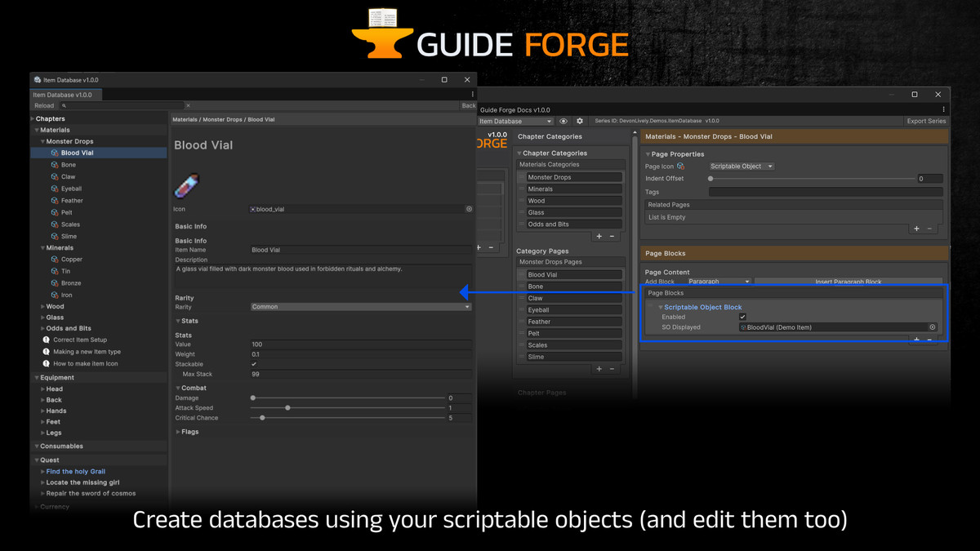Open the Page Icon Scriptable Object dropdown

coord(742,167)
